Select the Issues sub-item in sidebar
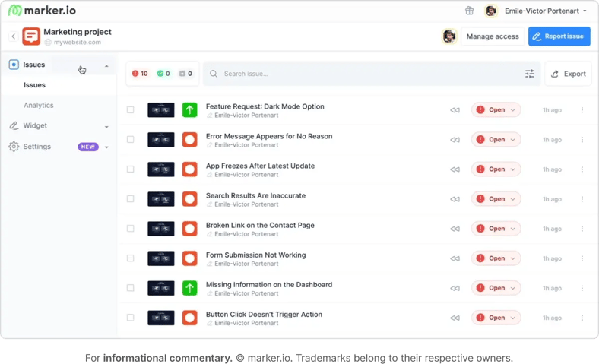This screenshot has height=364, width=599. (x=34, y=85)
